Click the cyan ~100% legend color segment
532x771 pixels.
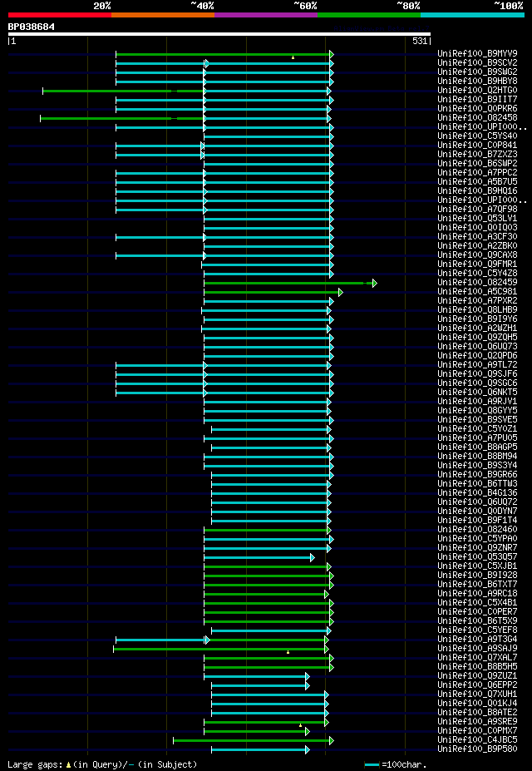click(472, 15)
